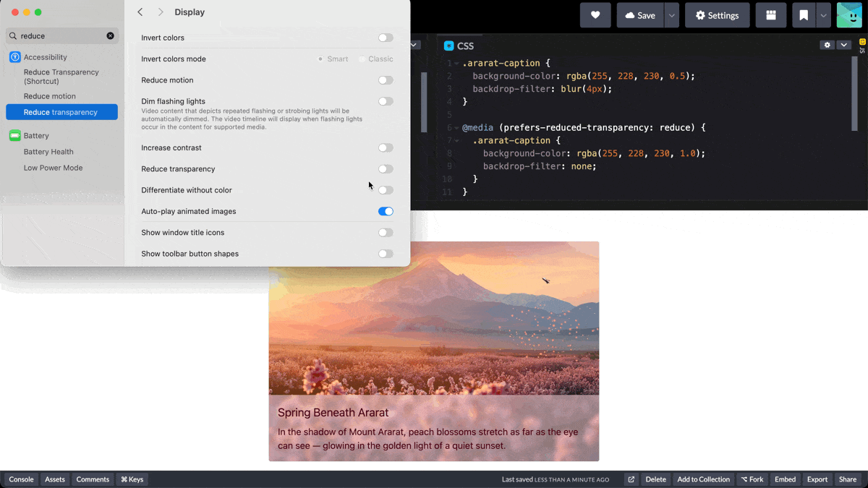The width and height of the screenshot is (868, 488).
Task: Select Smart invert colors mode
Action: [x=333, y=59]
